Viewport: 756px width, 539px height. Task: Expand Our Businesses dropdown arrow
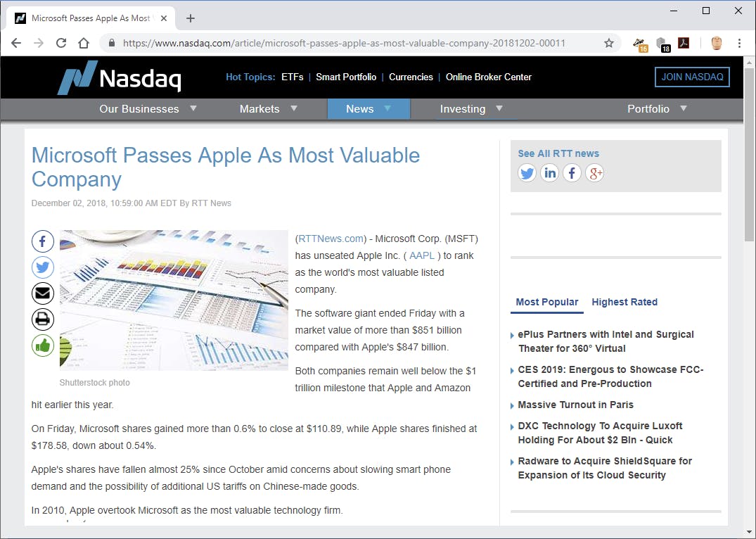click(x=193, y=108)
